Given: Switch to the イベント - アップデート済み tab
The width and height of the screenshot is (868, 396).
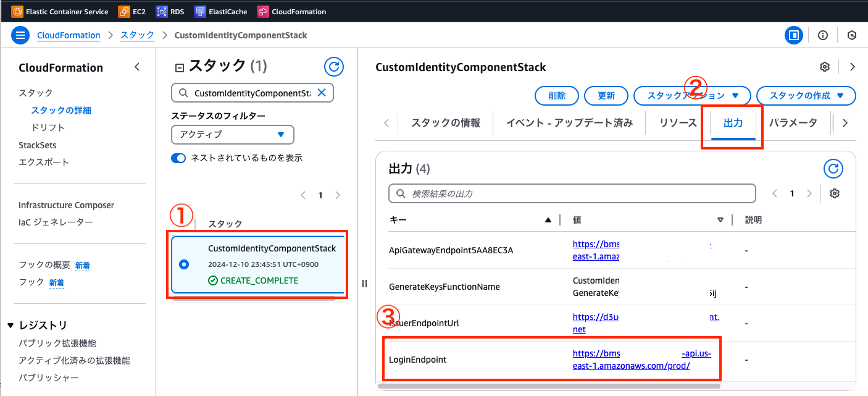Looking at the screenshot, I should click(569, 122).
